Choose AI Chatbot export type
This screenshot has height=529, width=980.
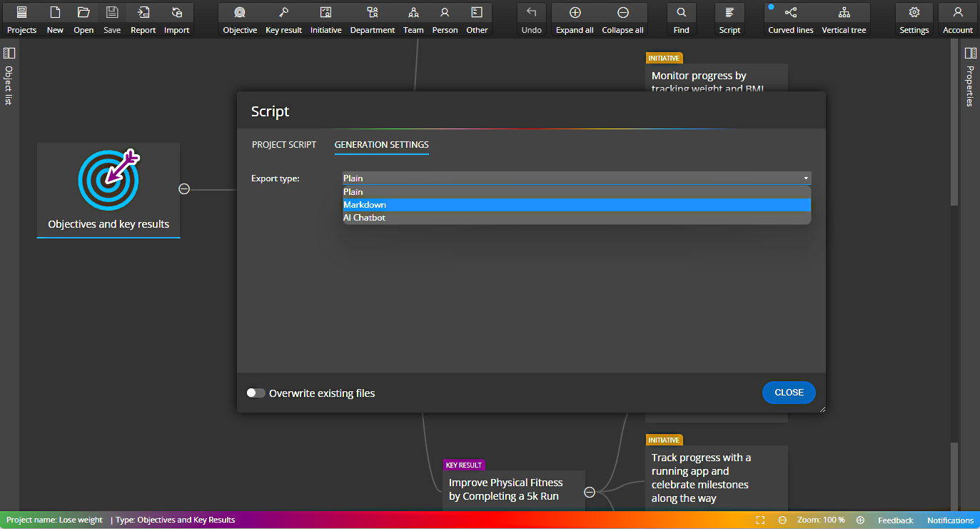click(x=577, y=218)
